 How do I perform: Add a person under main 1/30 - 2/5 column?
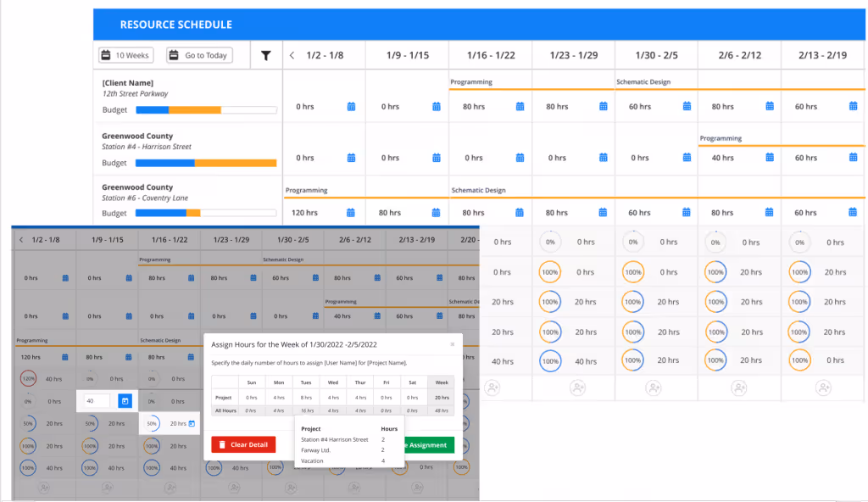(x=654, y=388)
